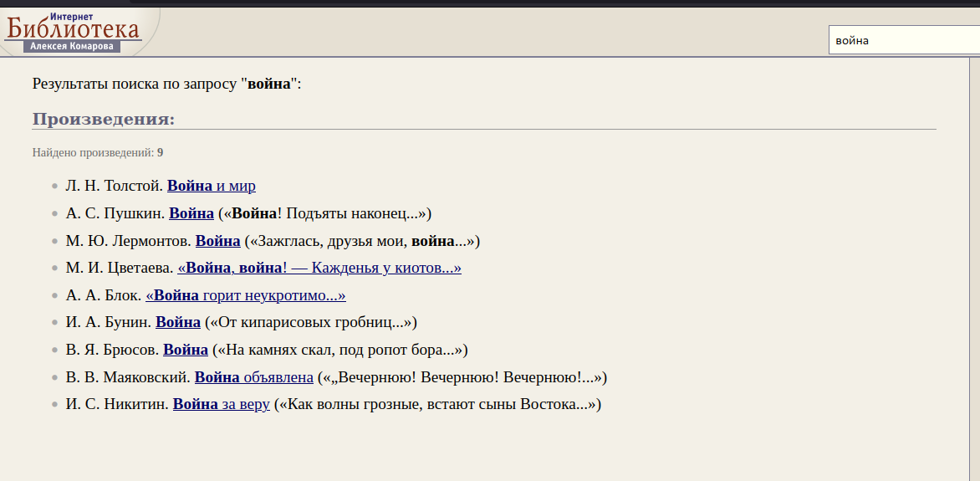This screenshot has height=481, width=980.
Task: Click the Библиотека logo in the header
Action: point(74,30)
